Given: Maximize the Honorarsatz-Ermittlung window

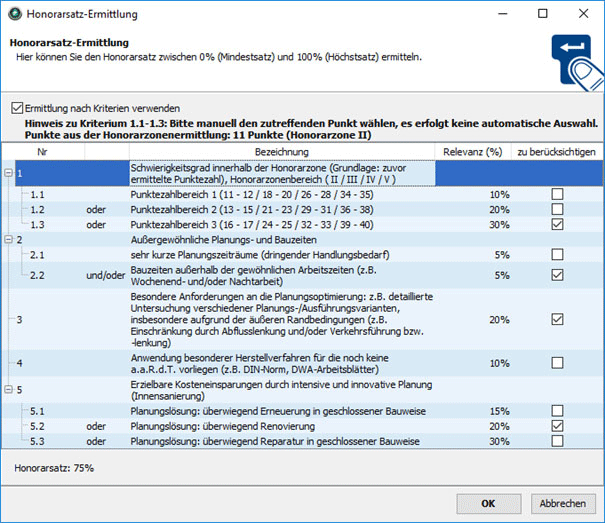Looking at the screenshot, I should [543, 14].
